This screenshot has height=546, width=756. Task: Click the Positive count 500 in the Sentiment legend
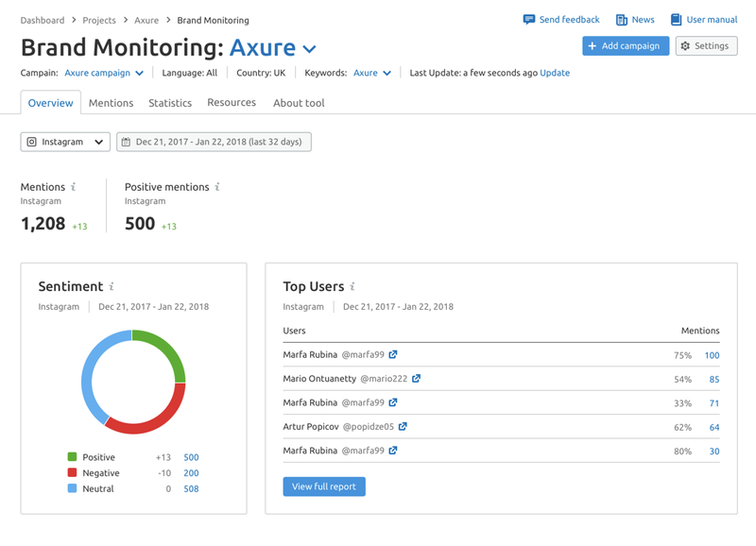pos(191,457)
